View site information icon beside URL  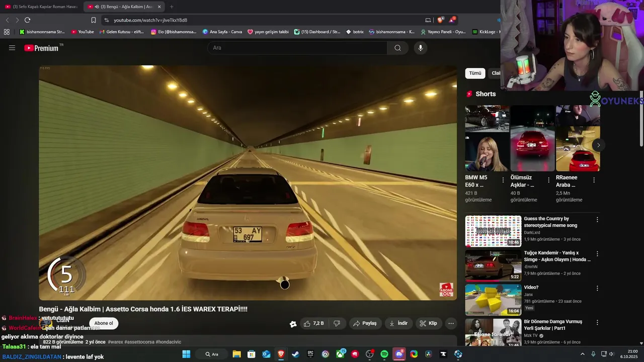coord(106,20)
